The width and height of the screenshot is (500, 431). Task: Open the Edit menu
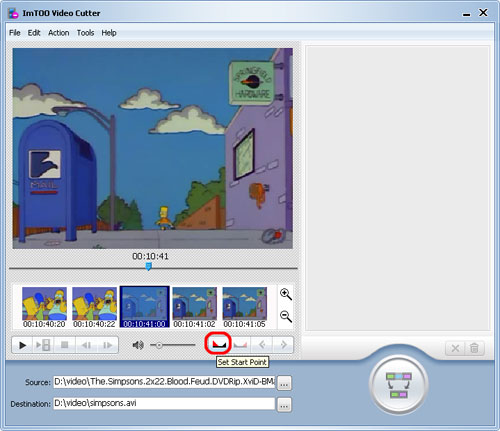(x=34, y=33)
